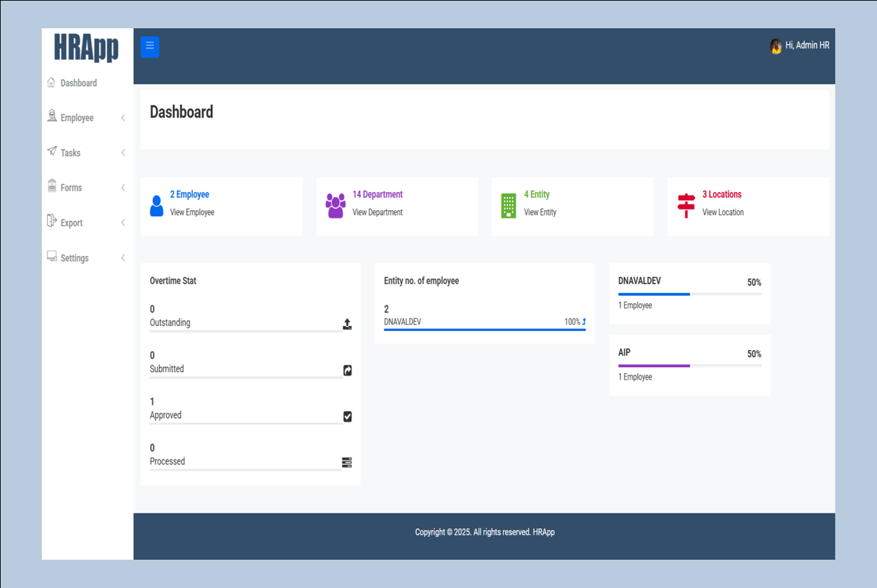Click the green Entity building icon
Viewport: 877px width, 588px height.
tap(509, 205)
